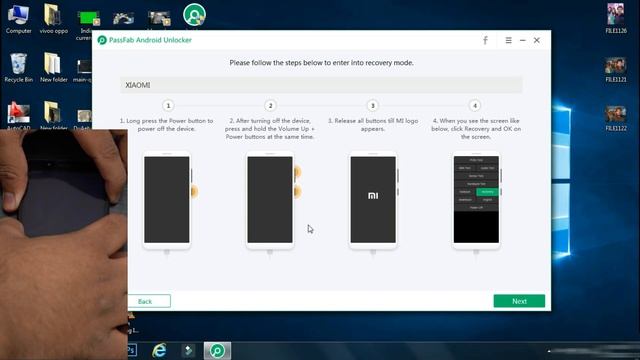Select the XIAOMI brand field
Image resolution: width=640 pixels, height=360 pixels.
321,85
